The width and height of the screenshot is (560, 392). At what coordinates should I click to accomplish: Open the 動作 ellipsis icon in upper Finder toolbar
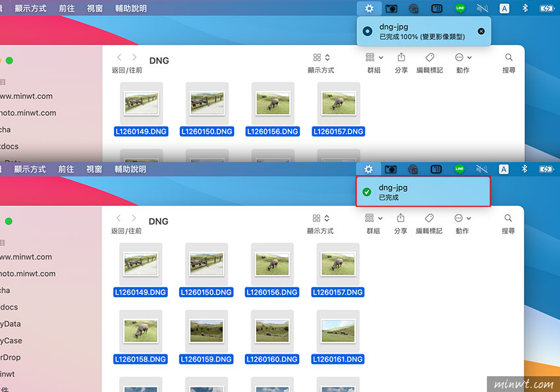(459, 57)
